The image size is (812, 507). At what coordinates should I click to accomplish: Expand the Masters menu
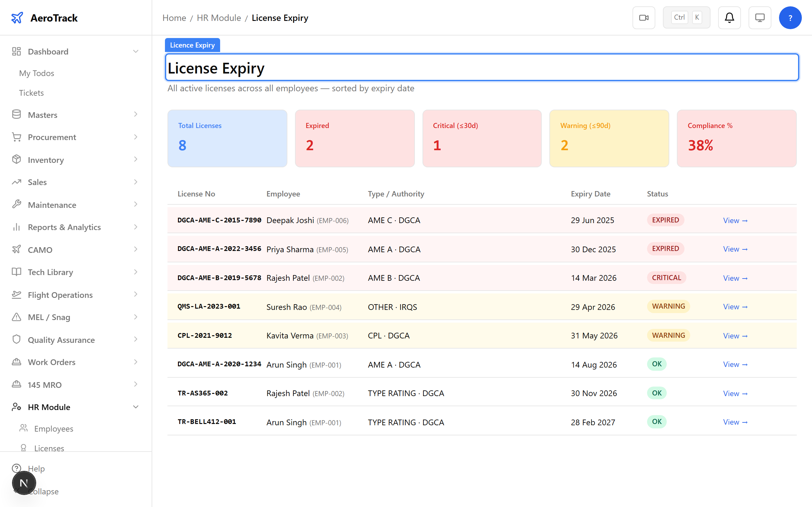[135, 114]
